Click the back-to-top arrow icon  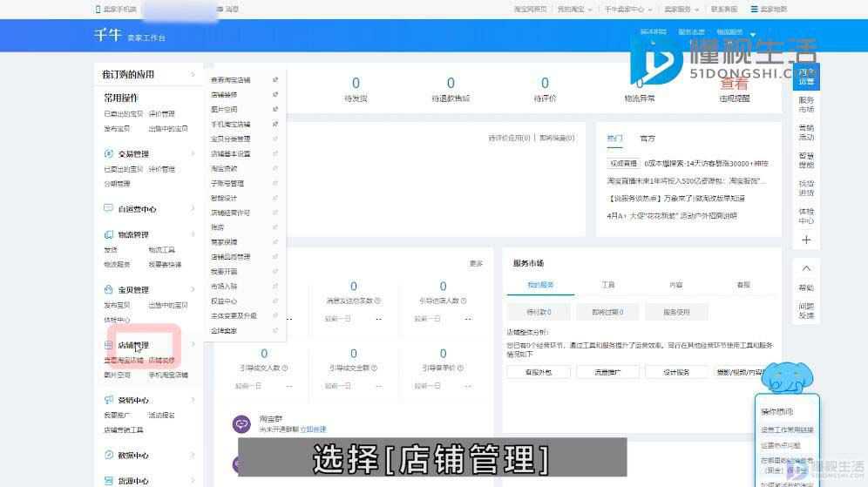pos(806,268)
